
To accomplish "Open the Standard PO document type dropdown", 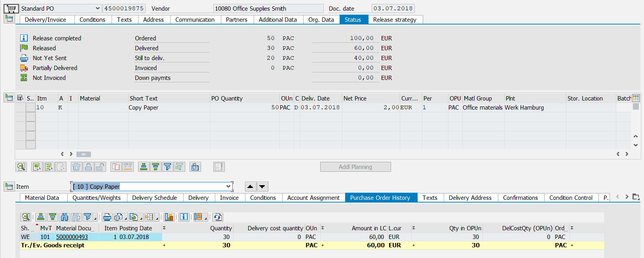I will 97,8.
